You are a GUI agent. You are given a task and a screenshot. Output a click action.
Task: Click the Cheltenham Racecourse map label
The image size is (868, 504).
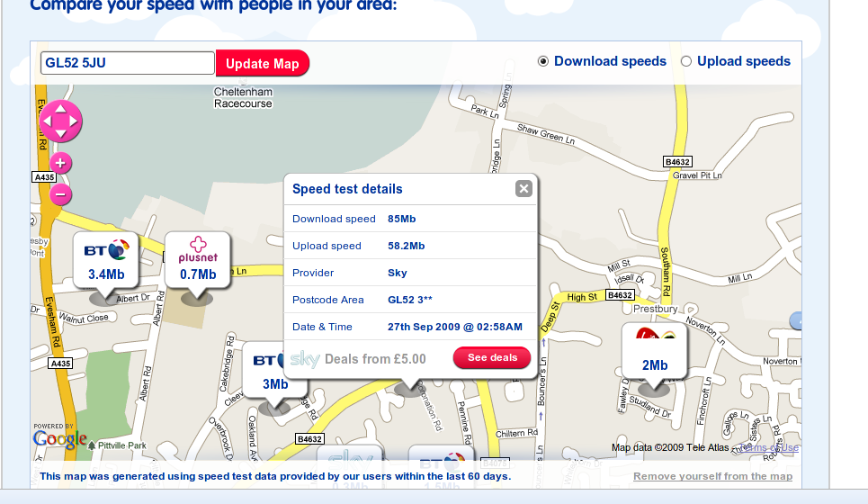pos(243,97)
